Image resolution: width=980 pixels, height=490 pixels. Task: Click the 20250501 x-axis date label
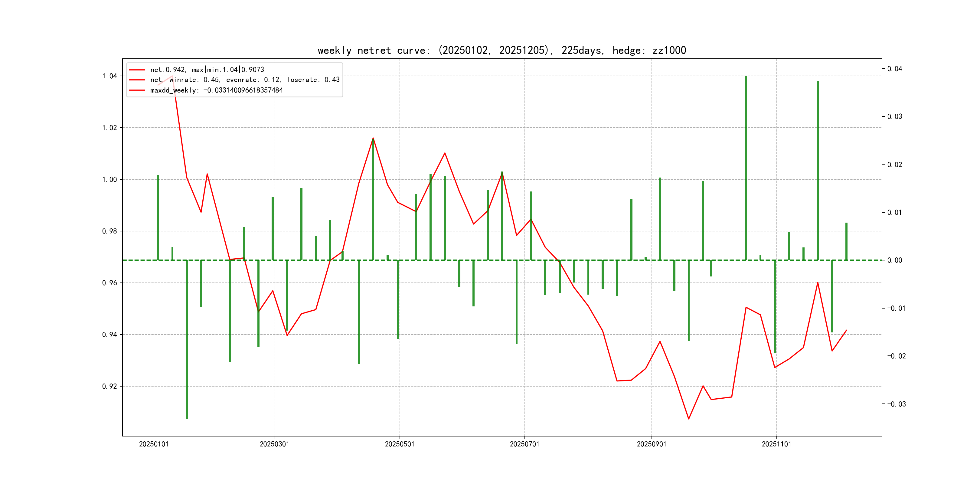(x=400, y=444)
